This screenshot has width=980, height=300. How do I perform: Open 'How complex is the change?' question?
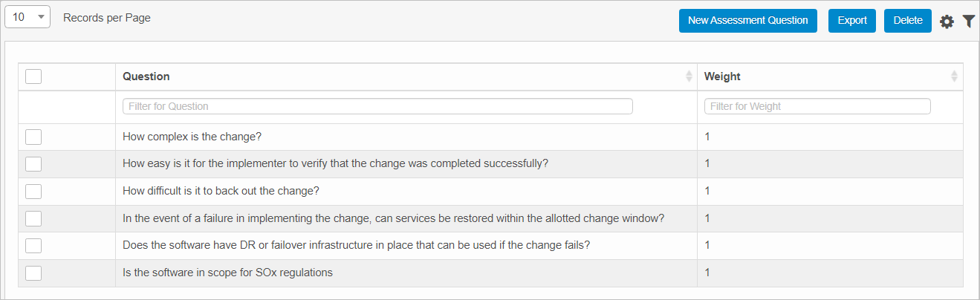[x=192, y=137]
